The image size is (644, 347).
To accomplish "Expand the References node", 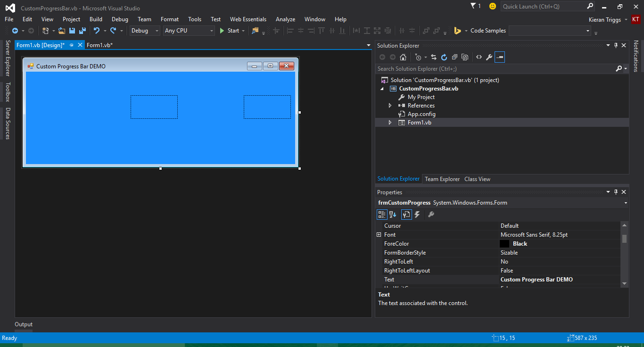I will (x=390, y=106).
